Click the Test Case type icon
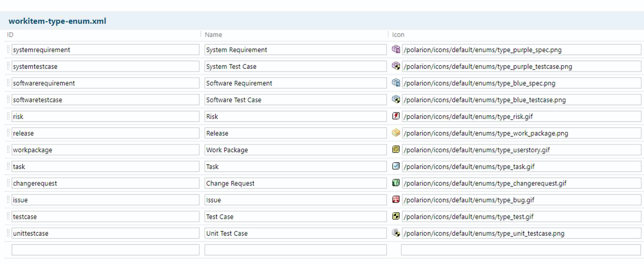 click(396, 216)
